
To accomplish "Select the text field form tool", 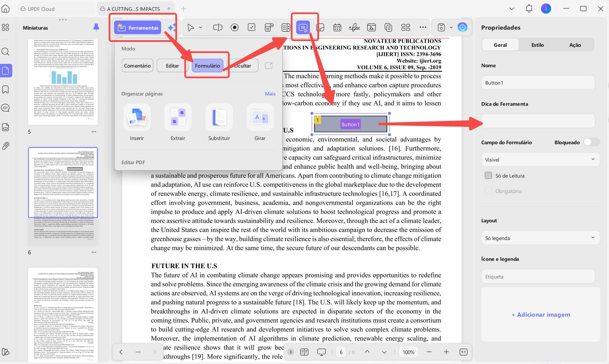I will click(x=218, y=27).
